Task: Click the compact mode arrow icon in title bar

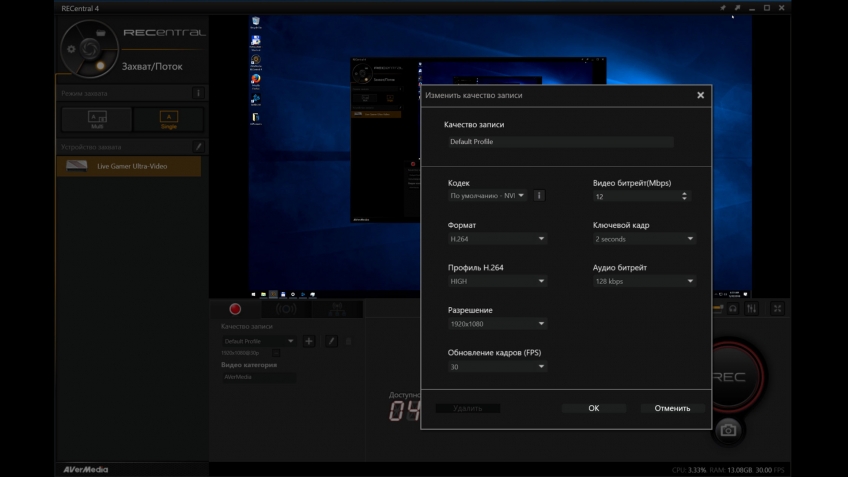Action: click(x=737, y=8)
